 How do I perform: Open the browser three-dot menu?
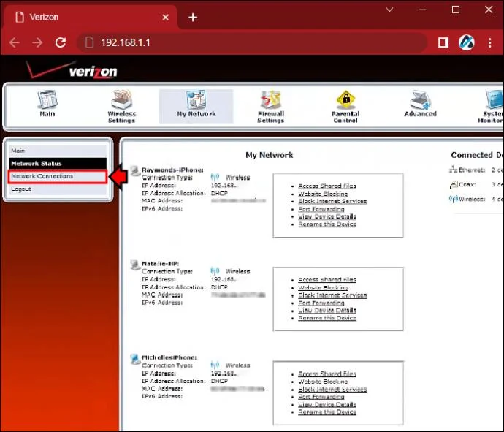(489, 42)
